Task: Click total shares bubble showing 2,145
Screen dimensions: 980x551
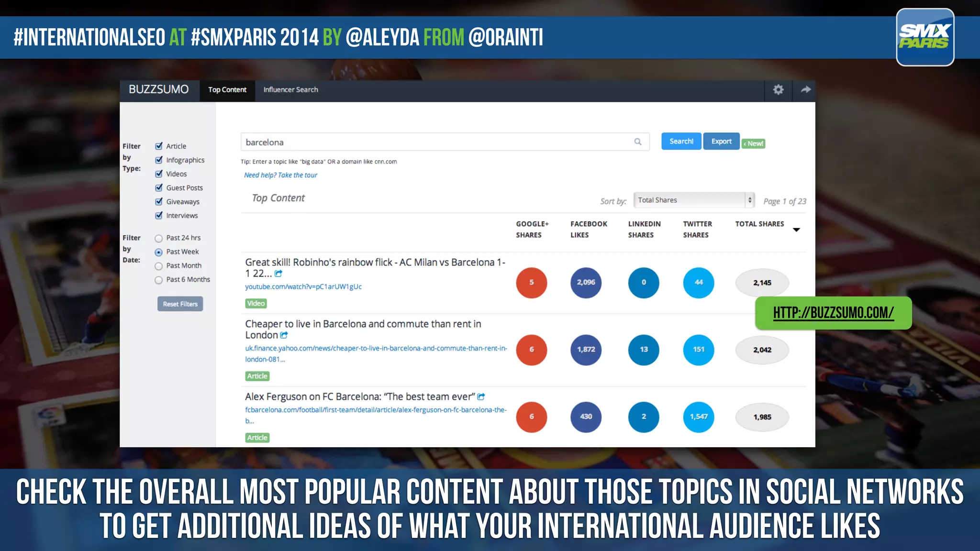Action: pyautogui.click(x=762, y=283)
